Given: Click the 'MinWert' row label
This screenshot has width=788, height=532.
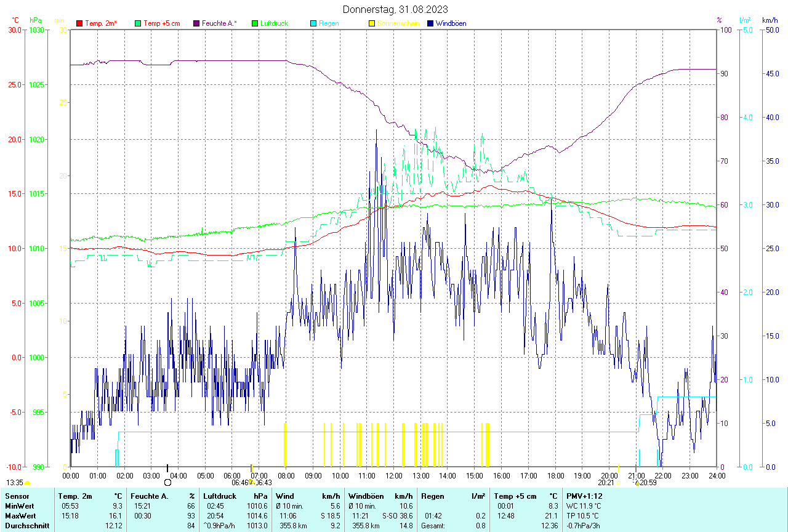Looking at the screenshot, I should (19, 506).
